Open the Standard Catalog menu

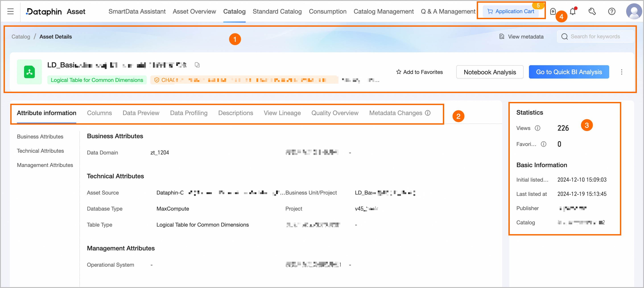[277, 12]
